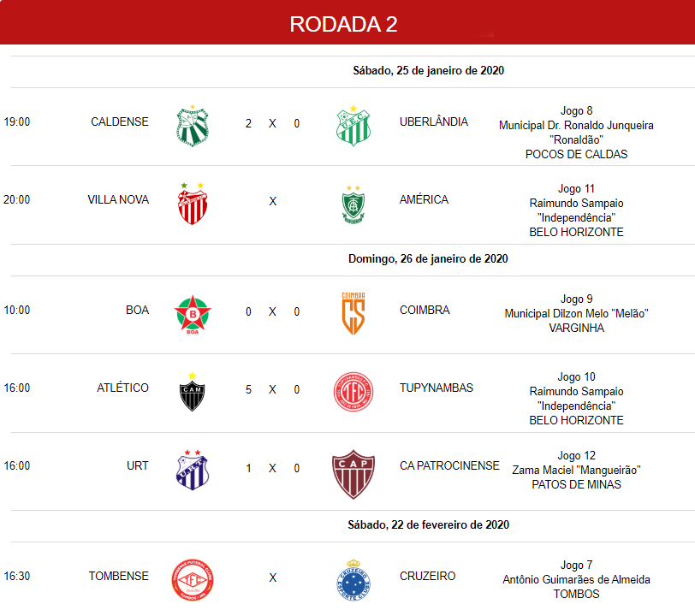Viewport: 695px width, 616px height.
Task: Select the CA PATROCINENSE team name
Action: tap(449, 465)
